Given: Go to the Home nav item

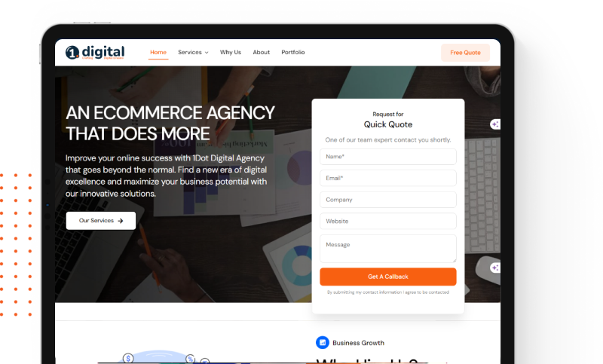Looking at the screenshot, I should pyautogui.click(x=158, y=52).
